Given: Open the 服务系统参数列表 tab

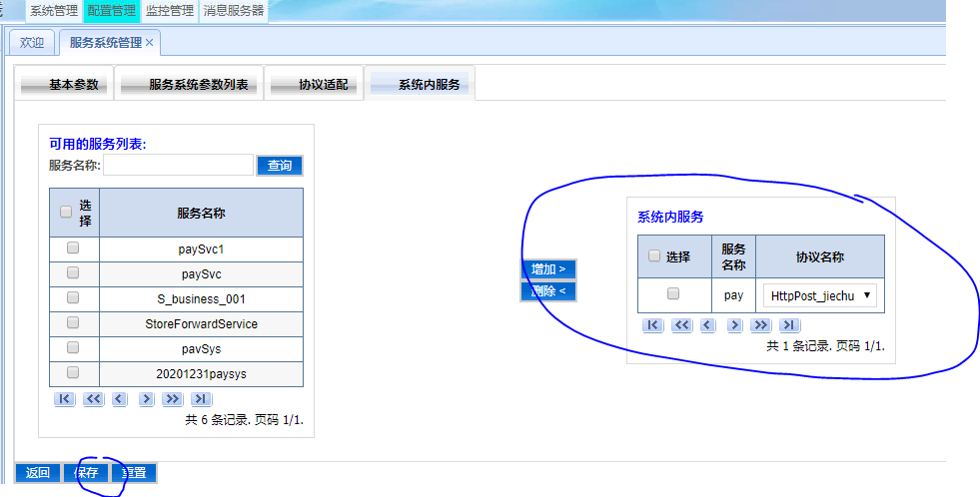Looking at the screenshot, I should coord(190,85).
